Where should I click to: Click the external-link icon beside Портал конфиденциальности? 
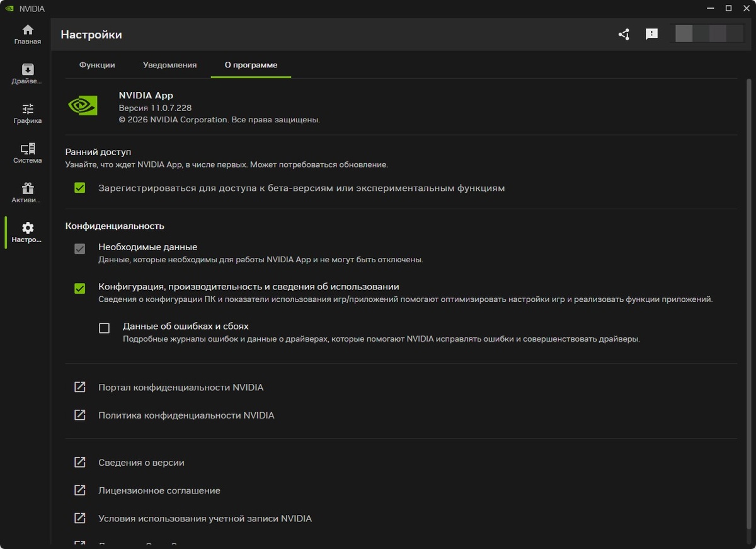pos(79,387)
